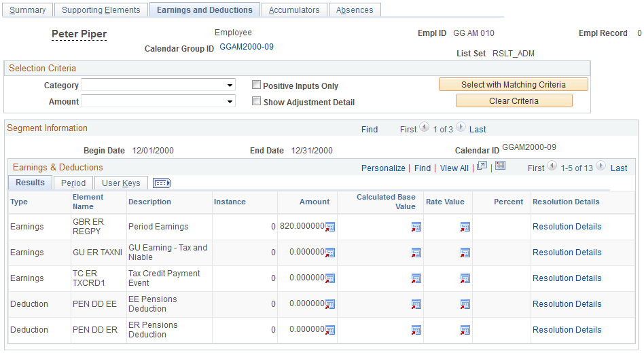
Task: Switch to the Period grid tab
Action: pyautogui.click(x=73, y=183)
